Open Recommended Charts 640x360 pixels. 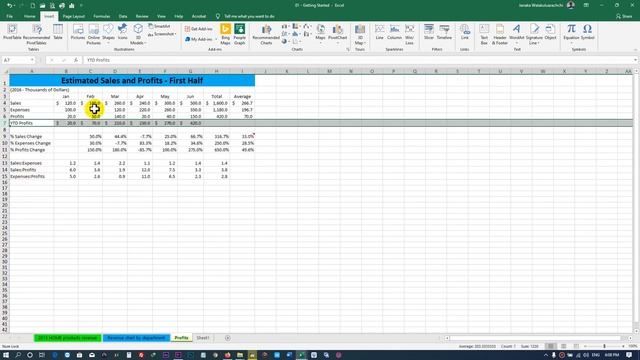[x=266, y=34]
